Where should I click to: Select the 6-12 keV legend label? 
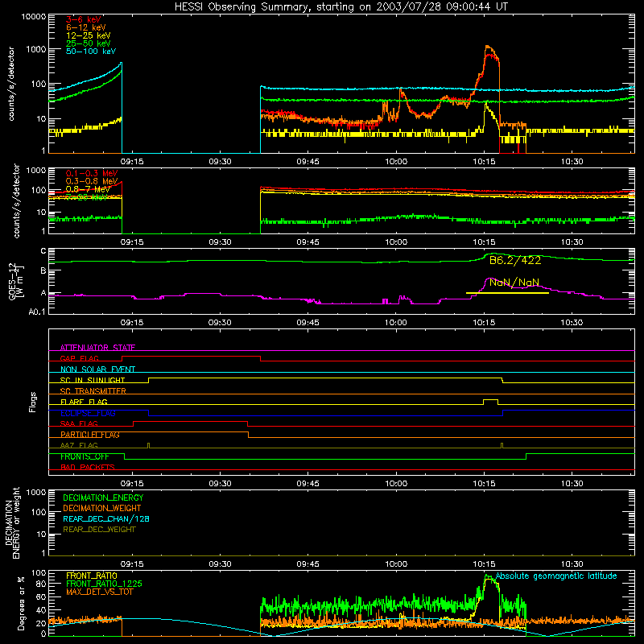[x=86, y=27]
